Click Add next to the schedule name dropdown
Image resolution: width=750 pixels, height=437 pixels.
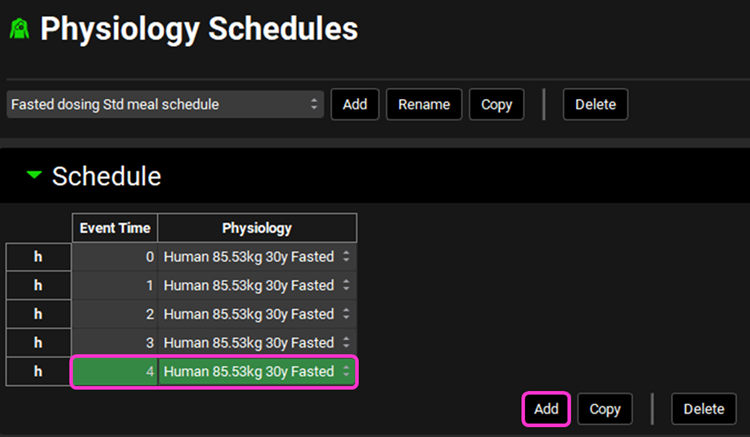(355, 104)
